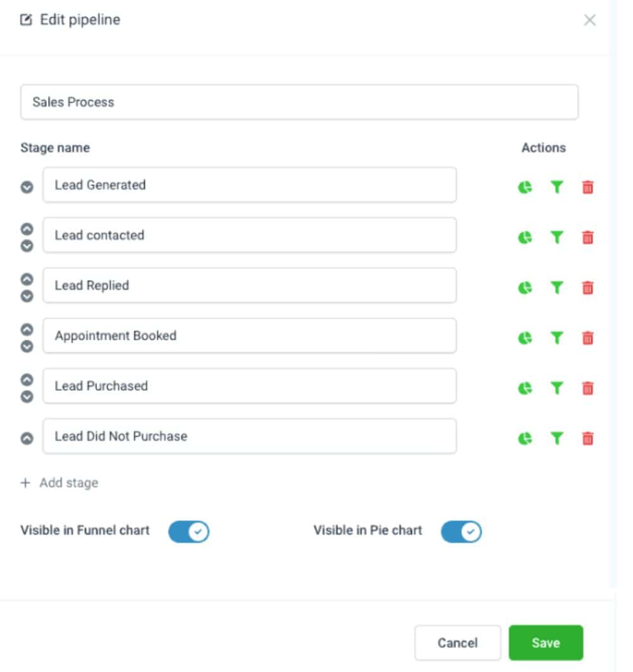The image size is (633, 672).
Task: Move the Lead Generated stage down
Action: [26, 187]
